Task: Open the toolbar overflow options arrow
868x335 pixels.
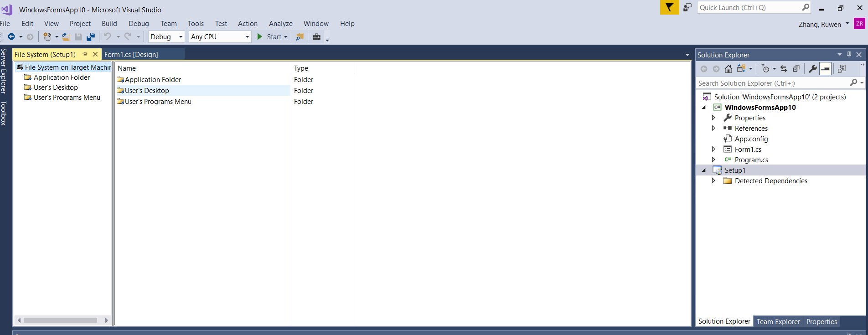Action: pyautogui.click(x=327, y=39)
